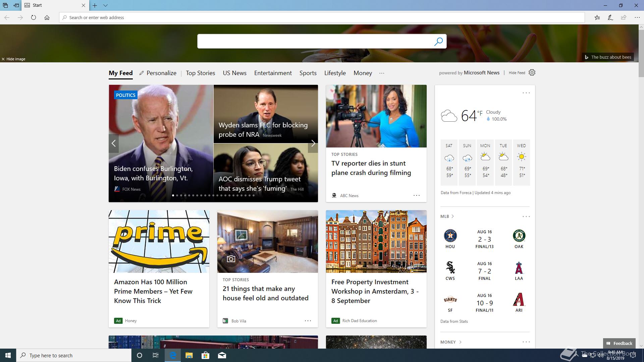Viewport: 644px width, 362px height.
Task: Click the browser Back arrow
Action: (x=7, y=17)
